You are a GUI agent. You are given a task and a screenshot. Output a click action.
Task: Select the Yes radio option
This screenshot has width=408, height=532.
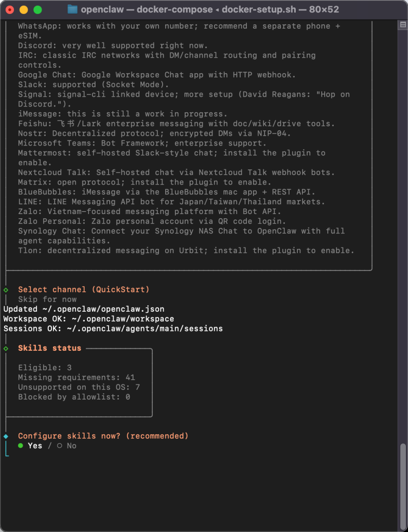[34, 445]
